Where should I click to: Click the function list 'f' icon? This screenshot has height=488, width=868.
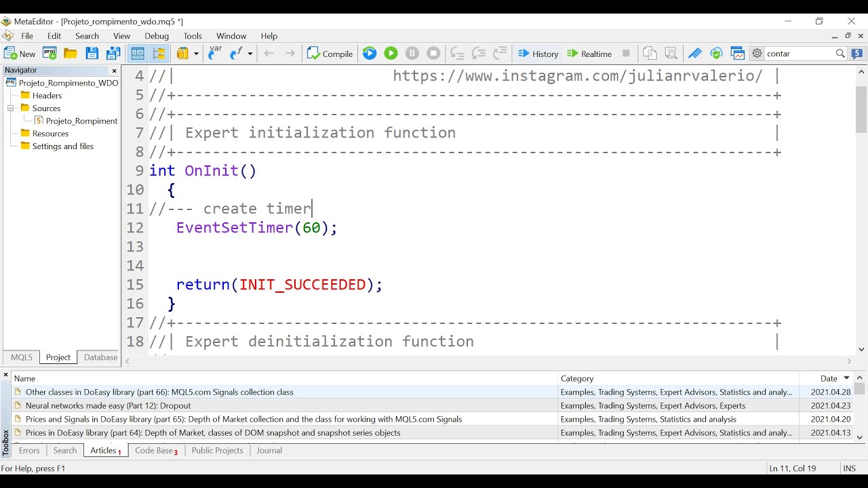tap(237, 54)
